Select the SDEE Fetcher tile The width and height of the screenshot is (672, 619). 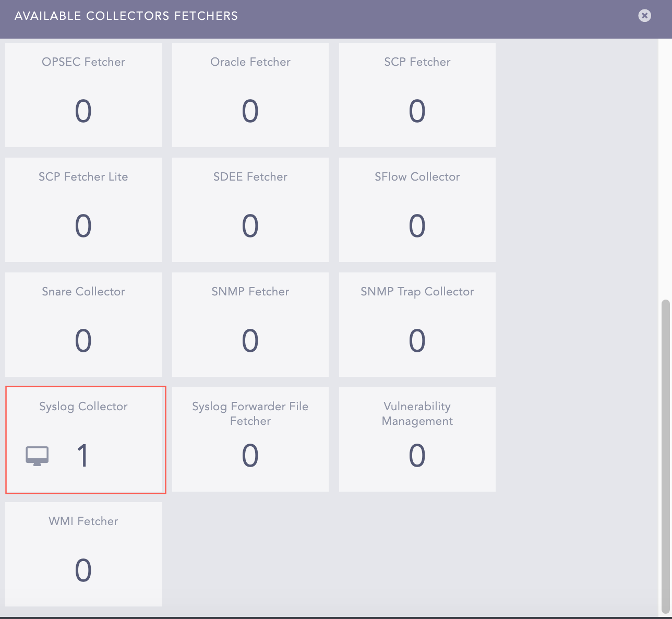250,210
